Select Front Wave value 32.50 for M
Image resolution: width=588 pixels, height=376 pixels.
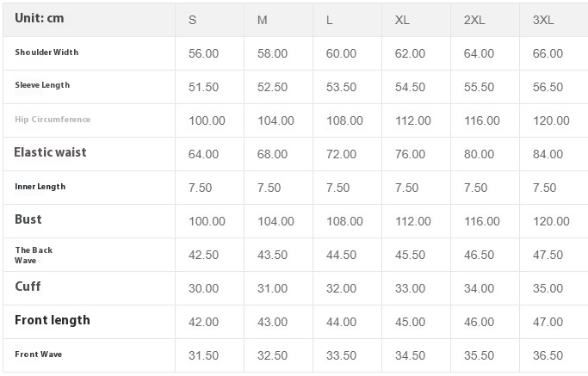click(272, 355)
